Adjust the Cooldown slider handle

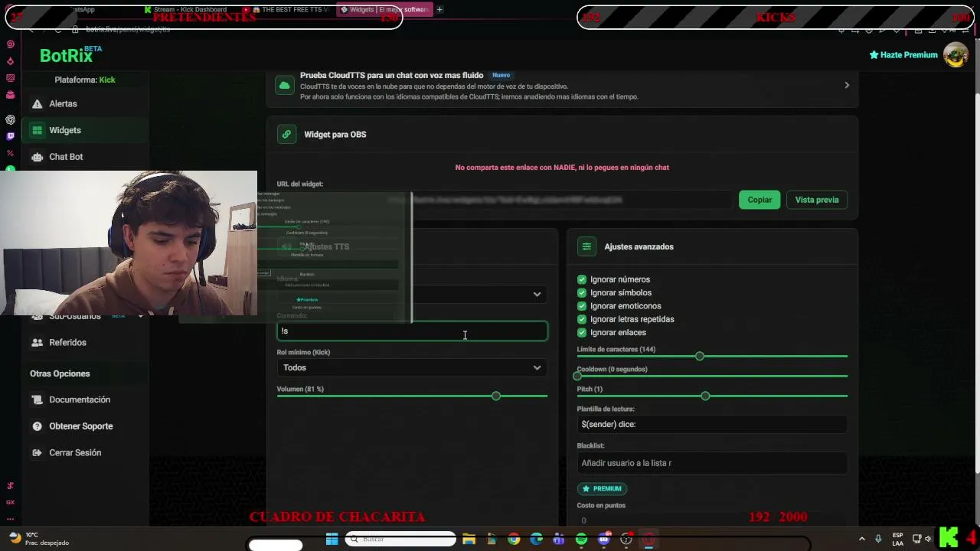tap(578, 377)
